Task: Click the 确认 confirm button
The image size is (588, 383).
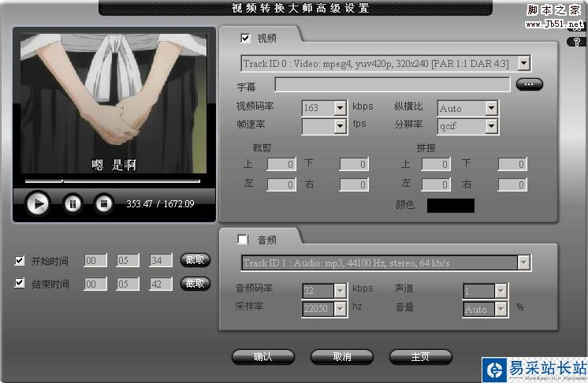Action: point(263,357)
